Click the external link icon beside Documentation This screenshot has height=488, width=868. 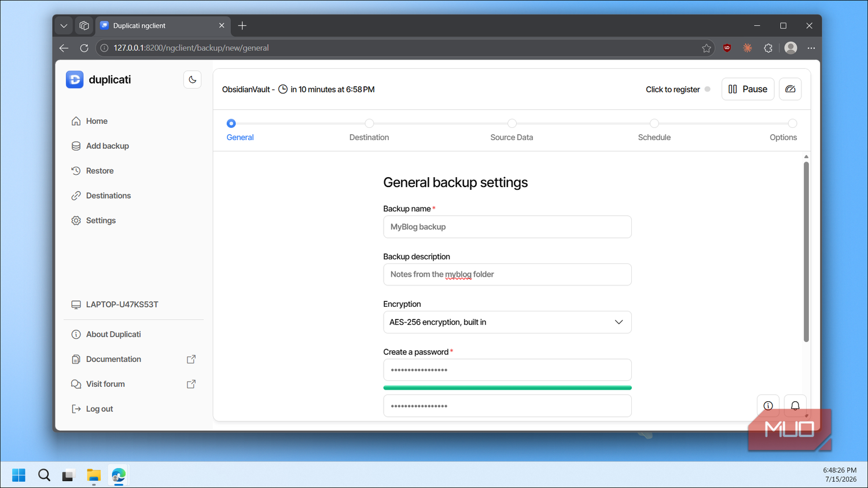tap(191, 359)
